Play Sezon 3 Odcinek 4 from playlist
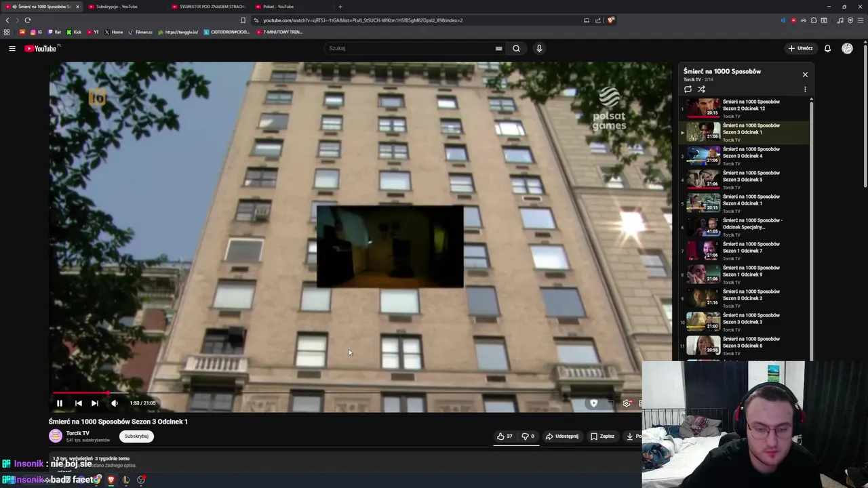Viewport: 868px width, 488px height. [744, 156]
